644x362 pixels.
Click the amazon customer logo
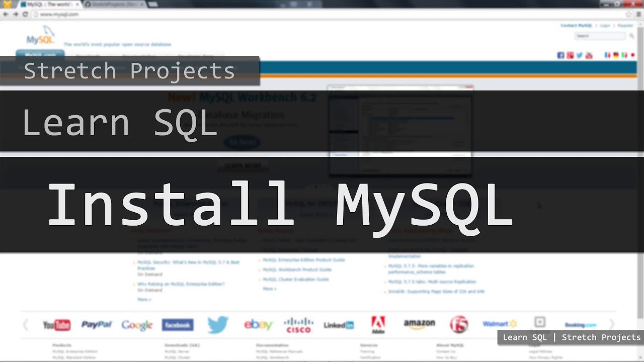tap(419, 325)
